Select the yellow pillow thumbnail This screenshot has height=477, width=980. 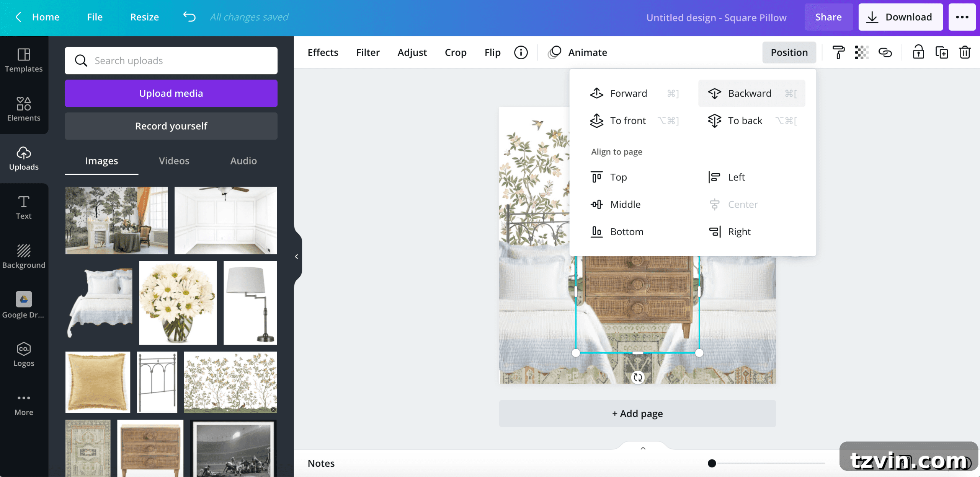tap(98, 382)
